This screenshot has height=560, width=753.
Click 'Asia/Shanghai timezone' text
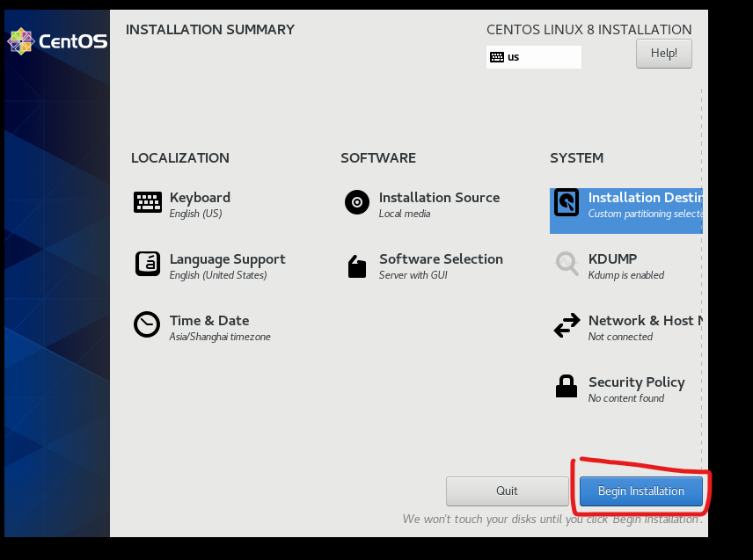[220, 337]
